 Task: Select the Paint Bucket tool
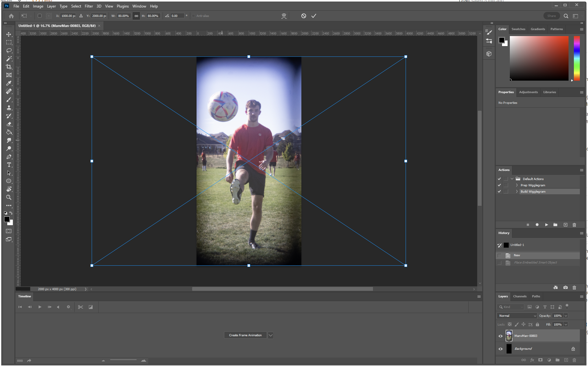coord(9,132)
